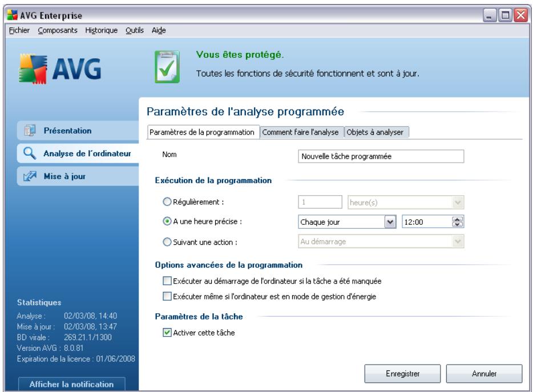Image resolution: width=533 pixels, height=392 pixels.
Task: Click Afficher la notification button
Action: (x=72, y=384)
